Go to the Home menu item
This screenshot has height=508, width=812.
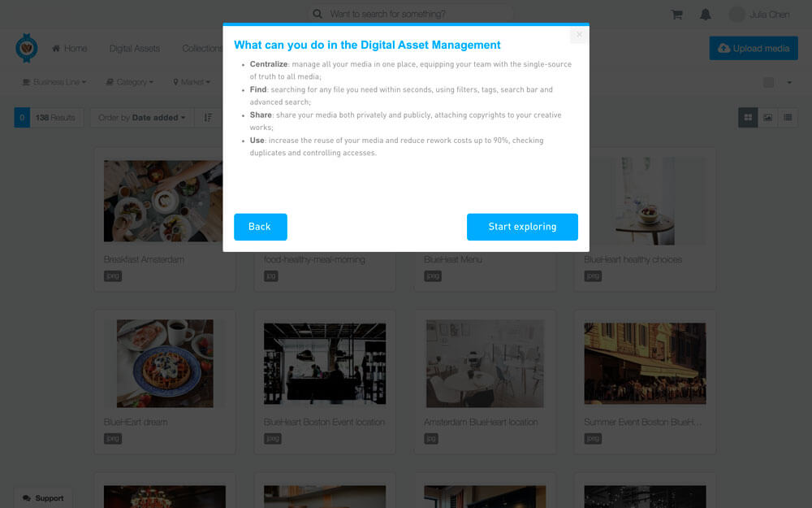click(x=69, y=48)
